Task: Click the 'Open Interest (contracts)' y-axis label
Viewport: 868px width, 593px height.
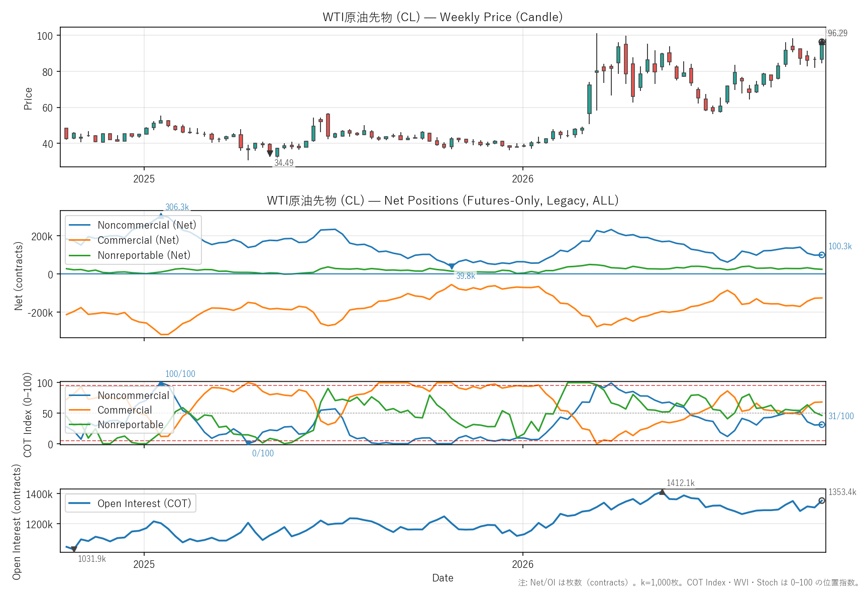Action: (x=17, y=522)
